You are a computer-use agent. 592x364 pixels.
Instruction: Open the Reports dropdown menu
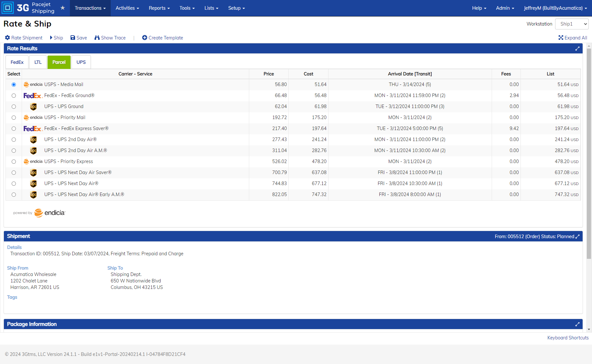159,8
